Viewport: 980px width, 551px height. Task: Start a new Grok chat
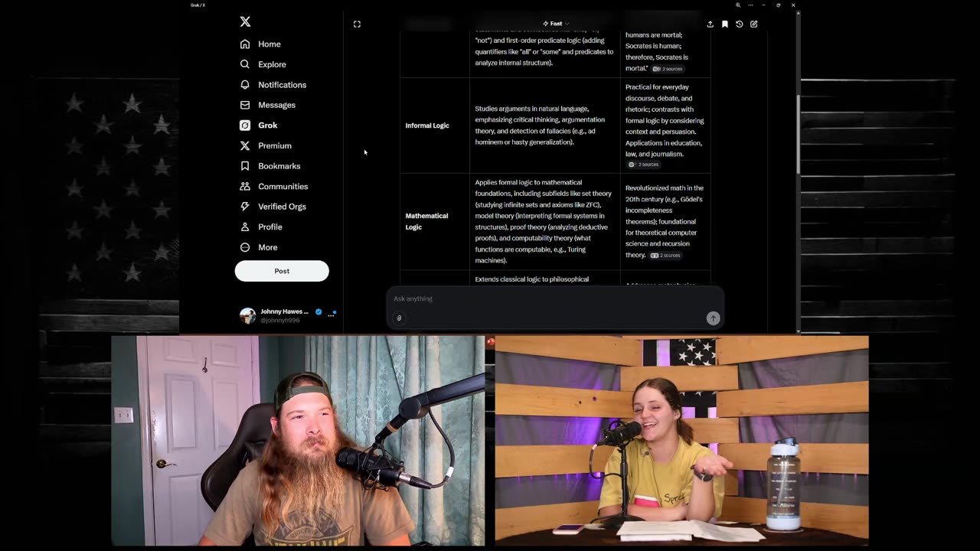tap(753, 24)
